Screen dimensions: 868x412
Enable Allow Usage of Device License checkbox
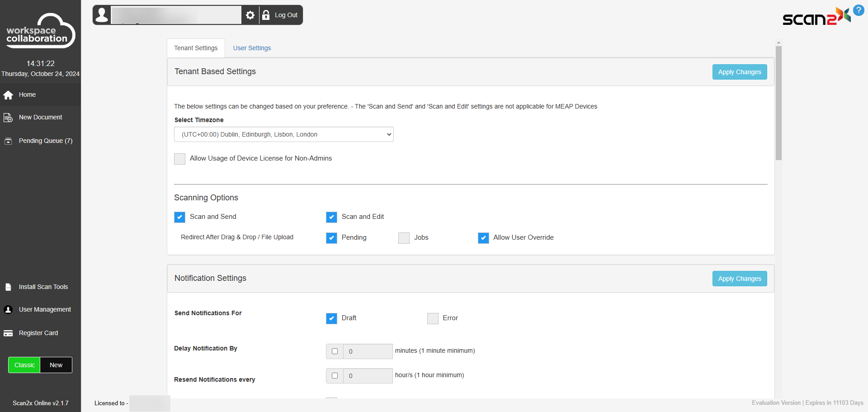(179, 159)
